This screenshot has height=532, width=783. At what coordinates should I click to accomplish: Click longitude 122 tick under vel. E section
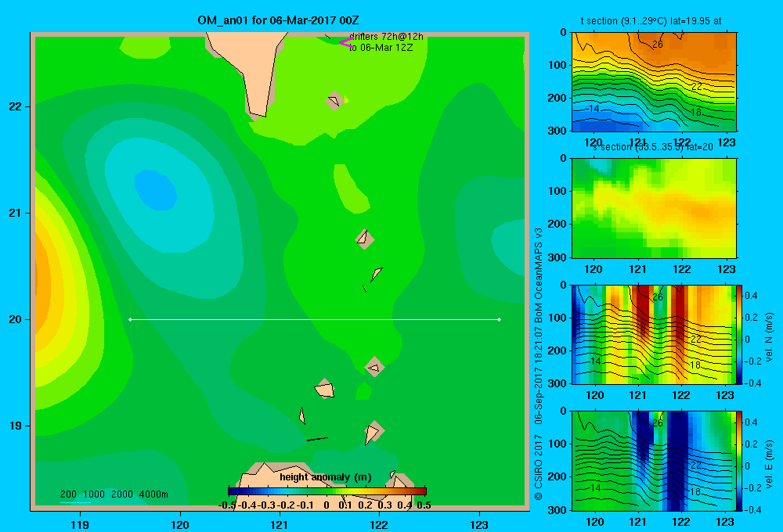coord(681,522)
